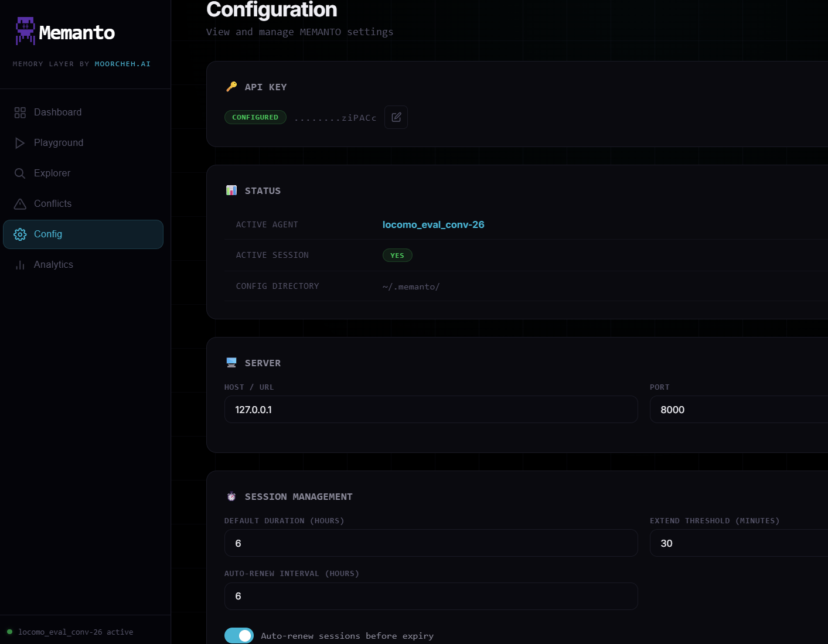828x644 pixels.
Task: Click the Conflicts warning triangle icon
Action: [x=20, y=204]
